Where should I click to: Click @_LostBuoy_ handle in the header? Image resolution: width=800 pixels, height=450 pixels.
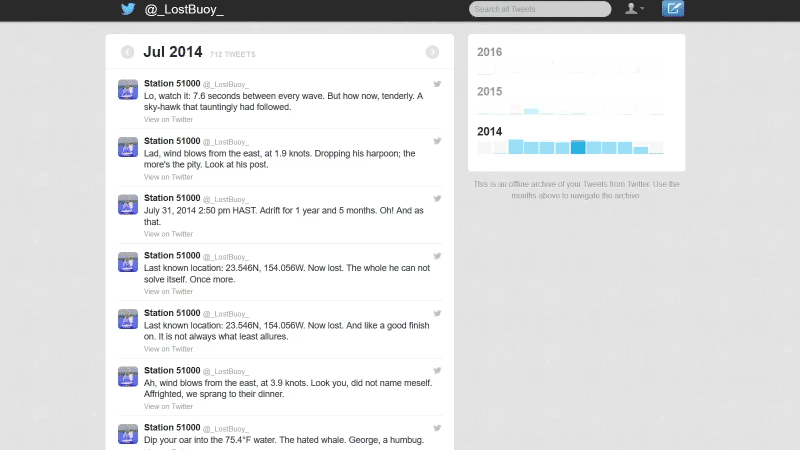tap(184, 9)
